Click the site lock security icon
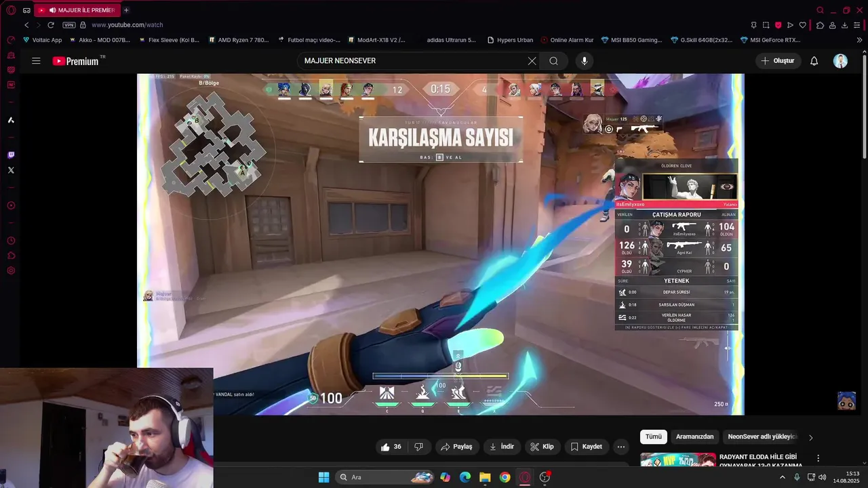 83,25
